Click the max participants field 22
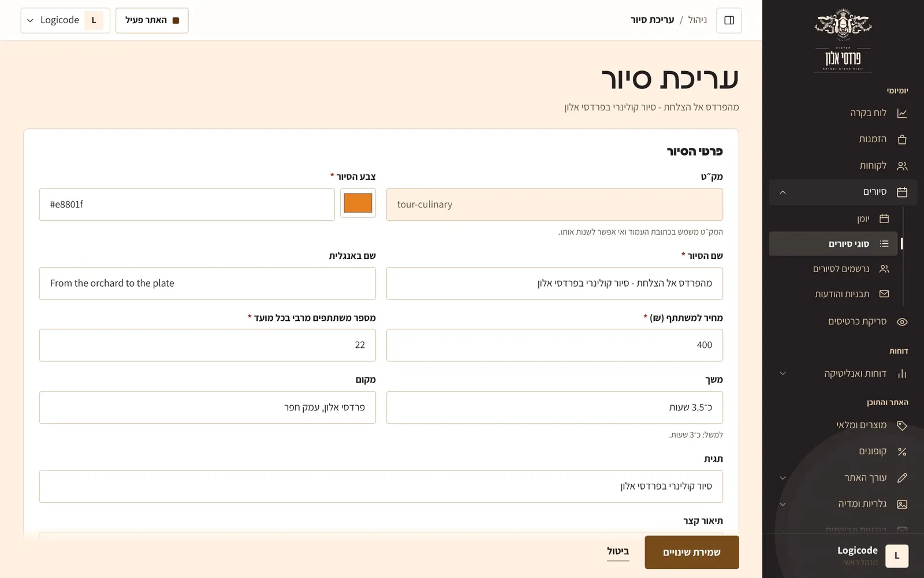Screen dimensions: 924x578 click(x=207, y=345)
